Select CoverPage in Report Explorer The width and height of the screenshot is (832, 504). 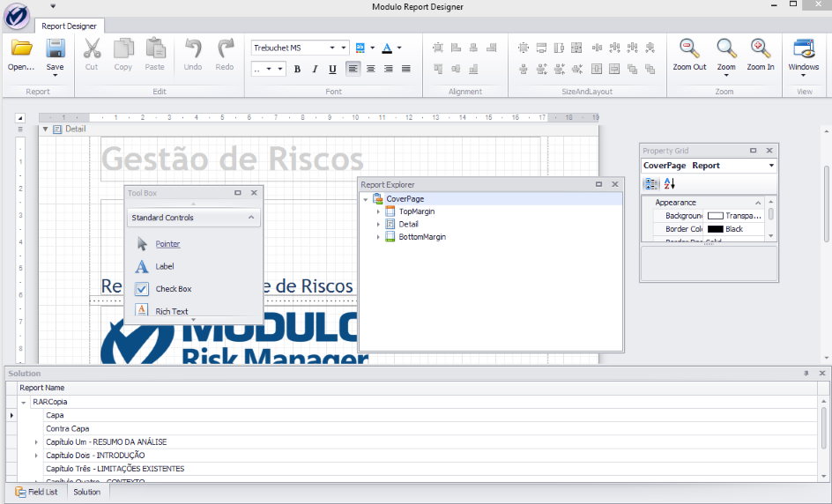pos(405,199)
